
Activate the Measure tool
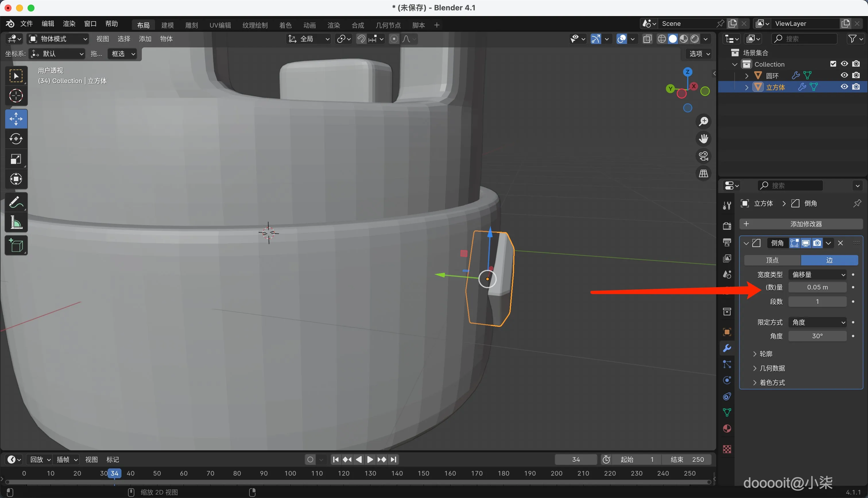point(16,223)
